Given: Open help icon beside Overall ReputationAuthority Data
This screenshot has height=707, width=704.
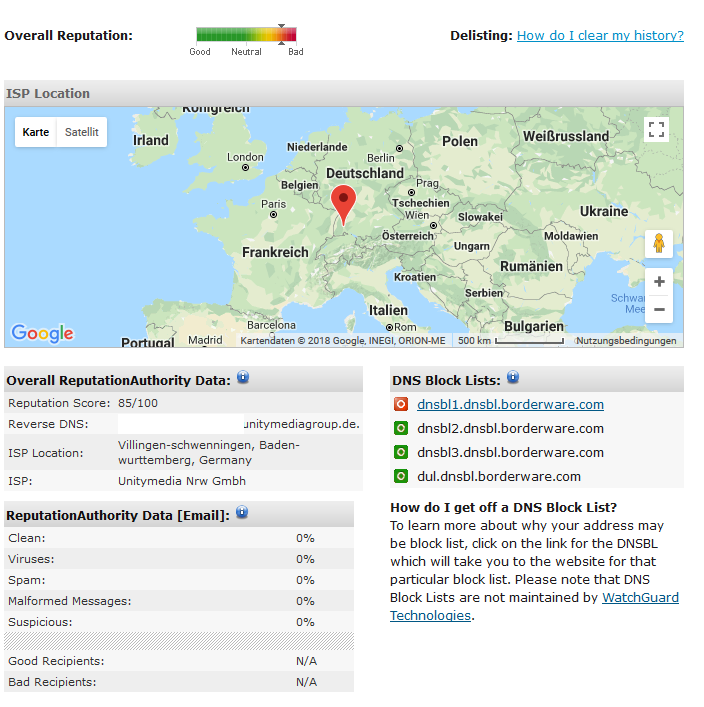Looking at the screenshot, I should [x=243, y=378].
